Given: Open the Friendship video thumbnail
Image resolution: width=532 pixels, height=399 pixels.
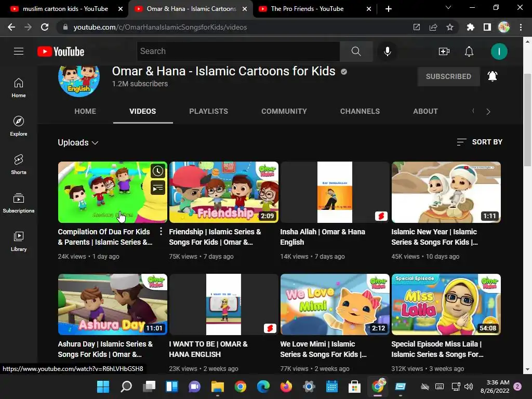Looking at the screenshot, I should tap(223, 192).
